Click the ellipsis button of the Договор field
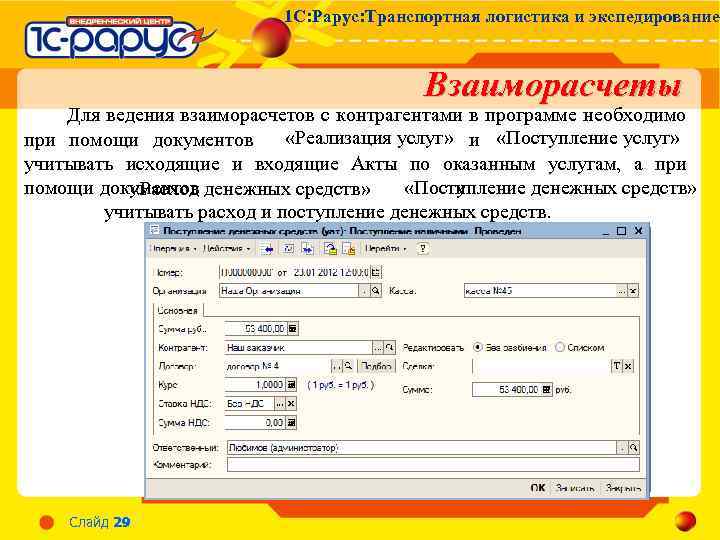720x540 pixels. (x=337, y=366)
